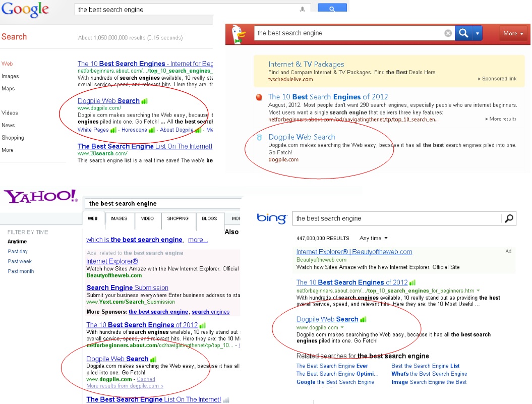Image resolution: width=532 pixels, height=404 pixels.
Task: Open Yahoo Search Engine Submission ad link
Action: (x=127, y=288)
